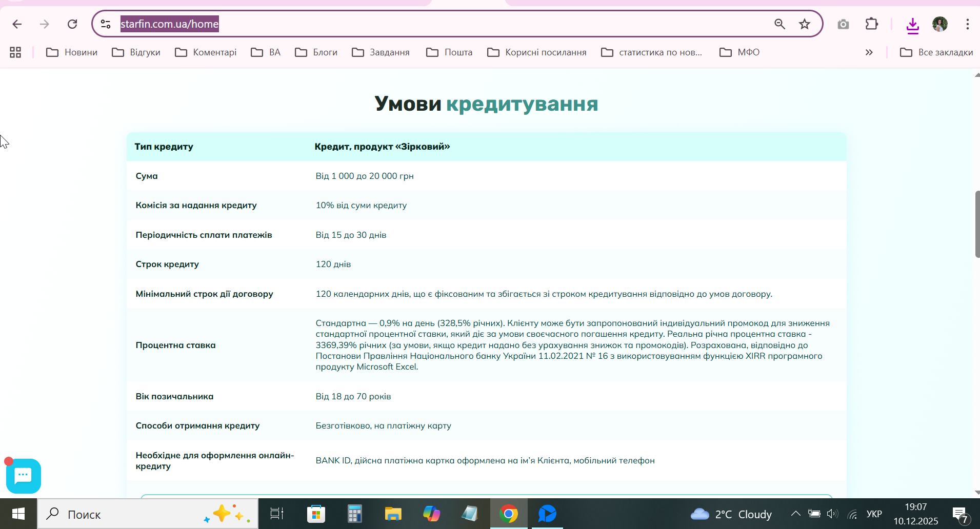Click the value Від 18 до 70 років
The width and height of the screenshot is (980, 529).
(x=353, y=396)
